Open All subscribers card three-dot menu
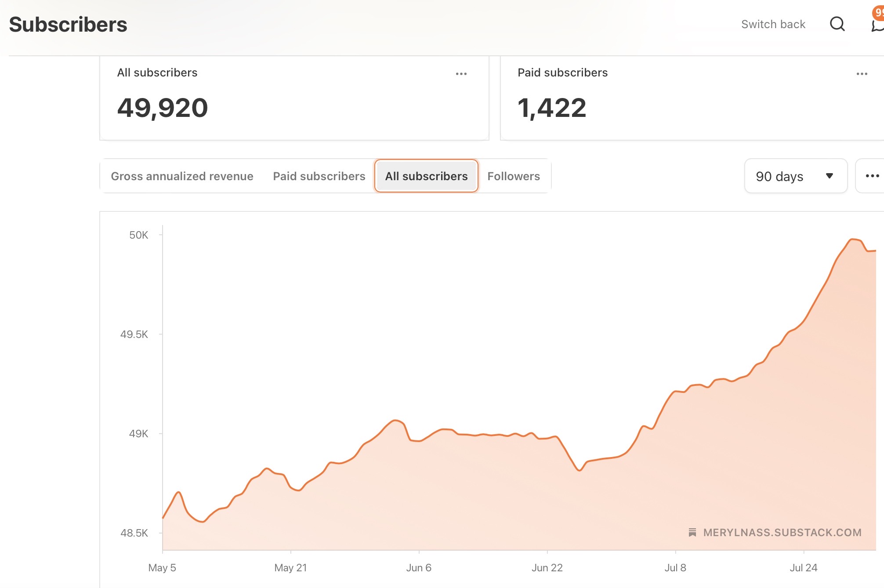 coord(461,74)
